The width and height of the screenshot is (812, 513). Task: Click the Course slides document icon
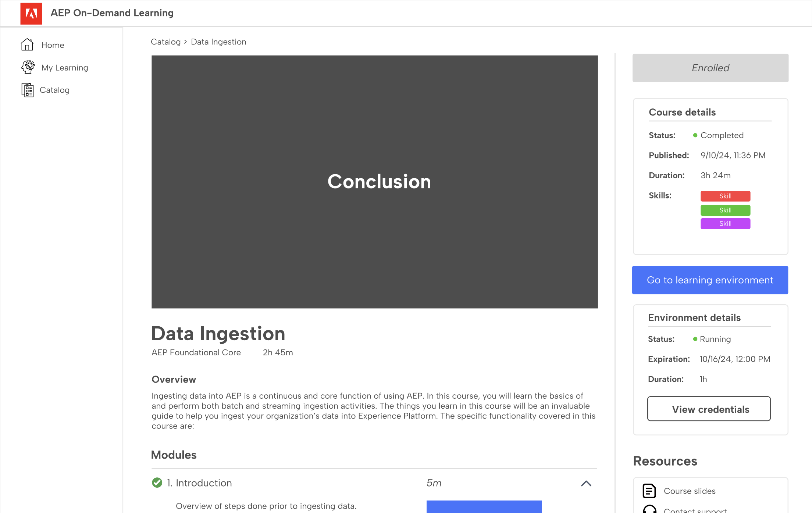(x=649, y=491)
